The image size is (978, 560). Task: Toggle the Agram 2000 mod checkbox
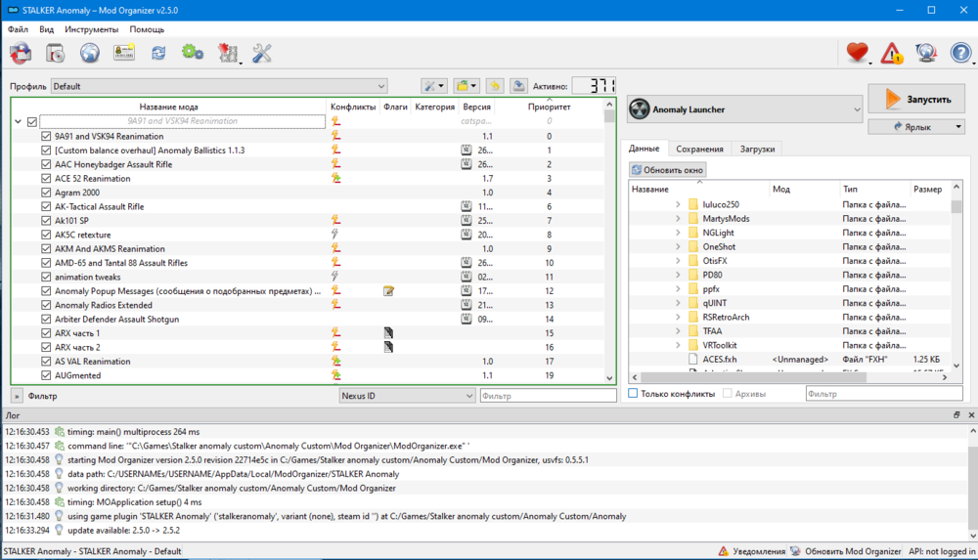click(46, 193)
